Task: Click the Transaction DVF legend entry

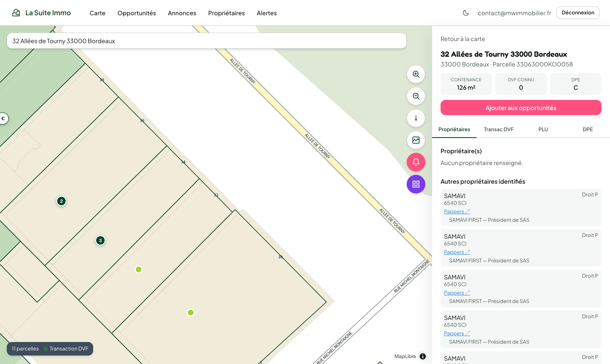Action: 66,349
